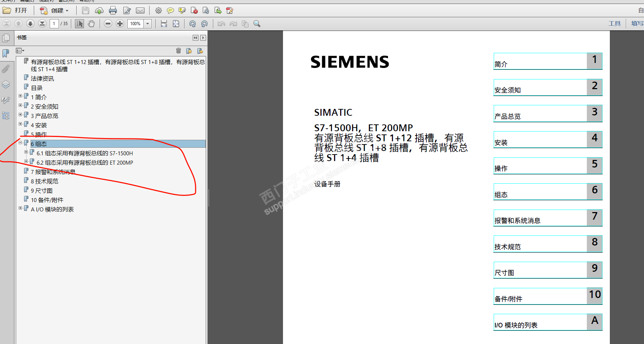Image resolution: width=644 pixels, height=344 pixels.
Task: Show the Signatures panel
Action: point(6,100)
